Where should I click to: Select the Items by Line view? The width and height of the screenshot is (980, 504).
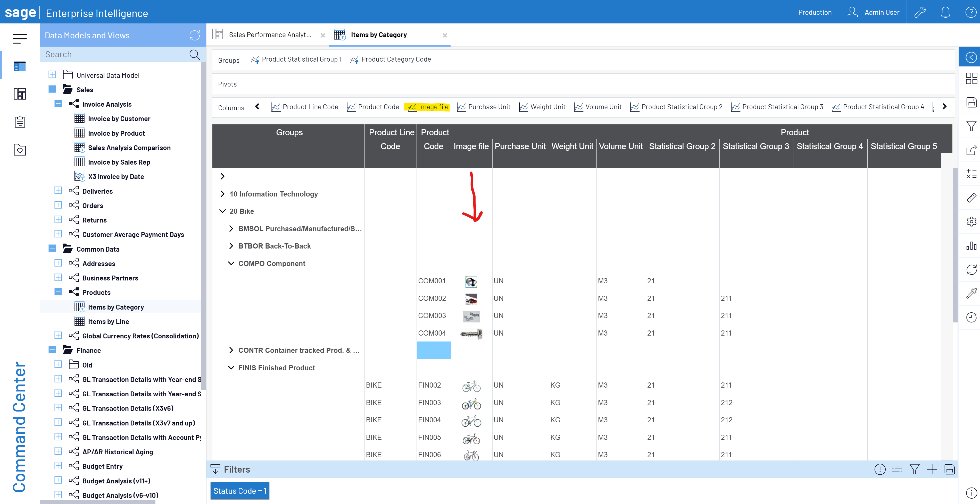click(x=109, y=322)
